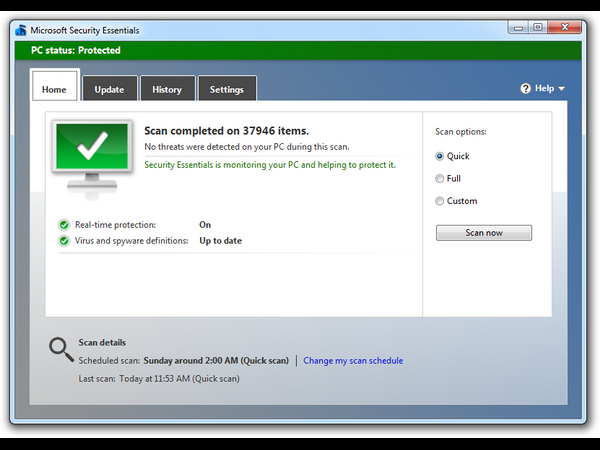Click the Help question mark icon

pos(525,88)
